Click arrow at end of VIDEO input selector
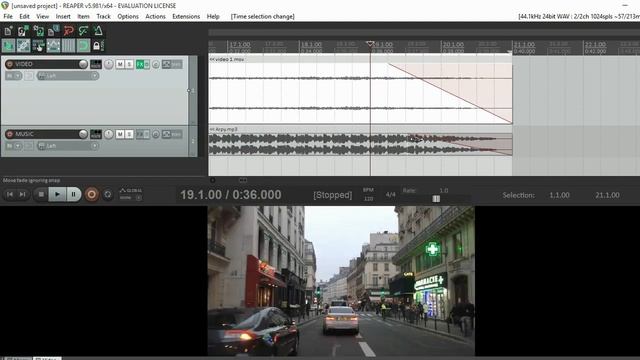 95,76
